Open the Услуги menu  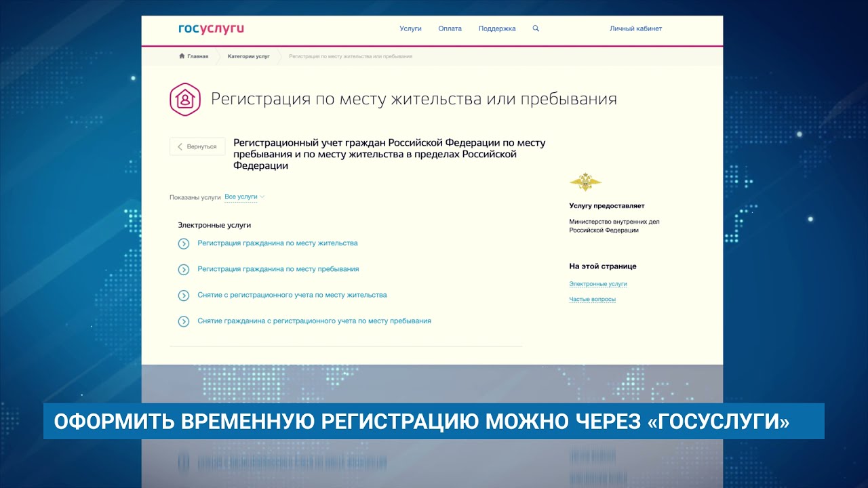click(410, 28)
